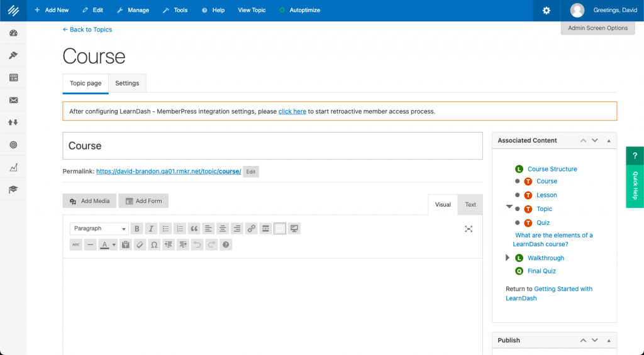Insert a blockquote in the editor
Screen dimensions: 644x355
click(194, 229)
